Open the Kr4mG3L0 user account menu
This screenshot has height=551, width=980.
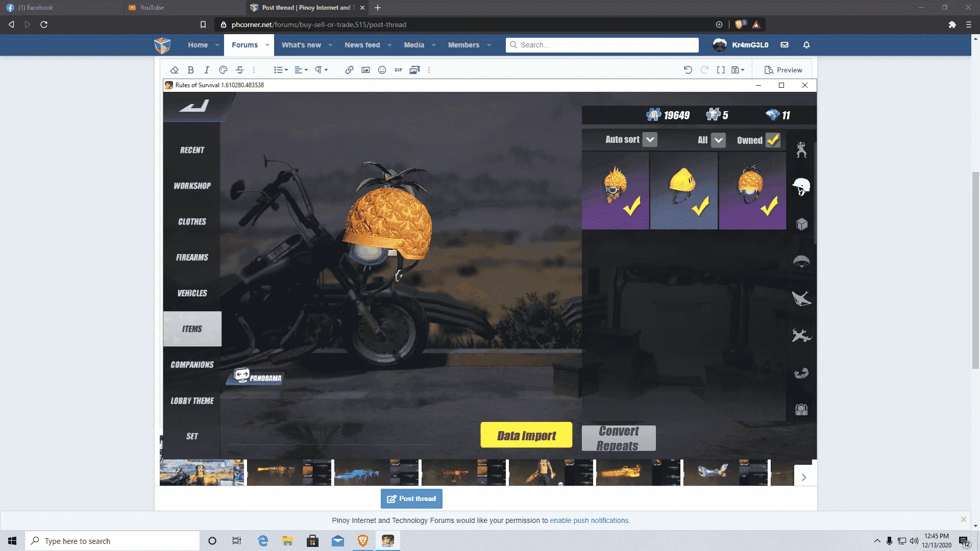point(741,45)
